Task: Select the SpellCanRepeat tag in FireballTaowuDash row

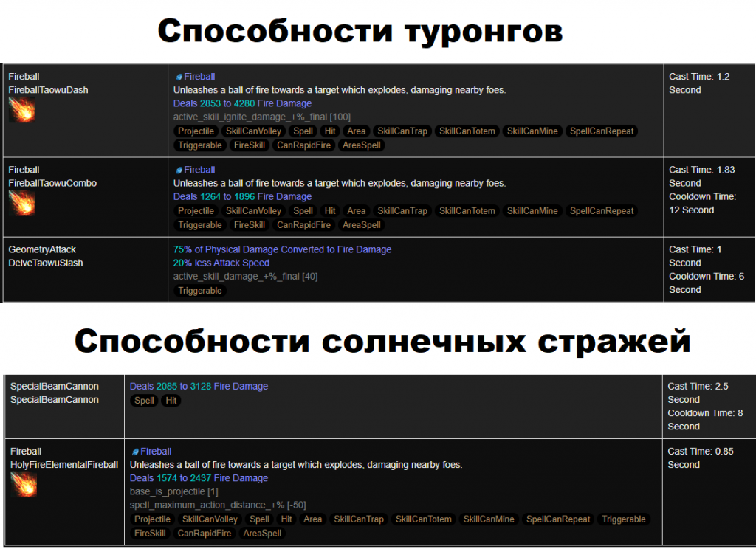Action: pos(602,131)
